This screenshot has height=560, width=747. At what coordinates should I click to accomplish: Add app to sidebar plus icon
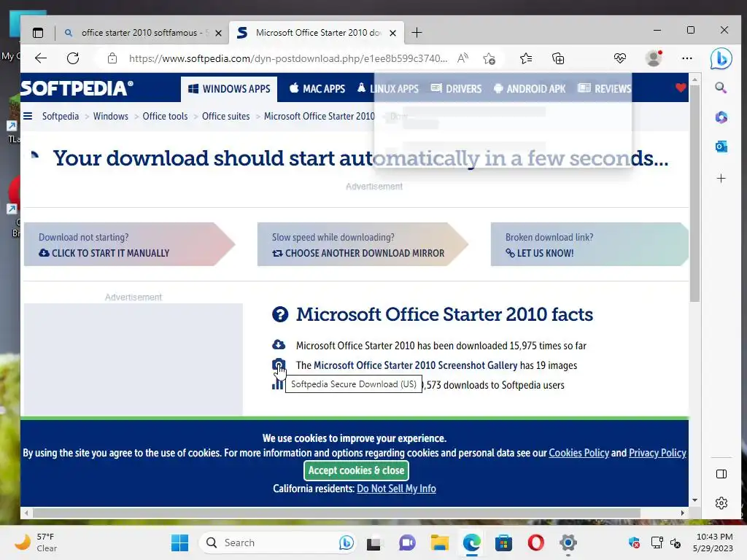[721, 179]
